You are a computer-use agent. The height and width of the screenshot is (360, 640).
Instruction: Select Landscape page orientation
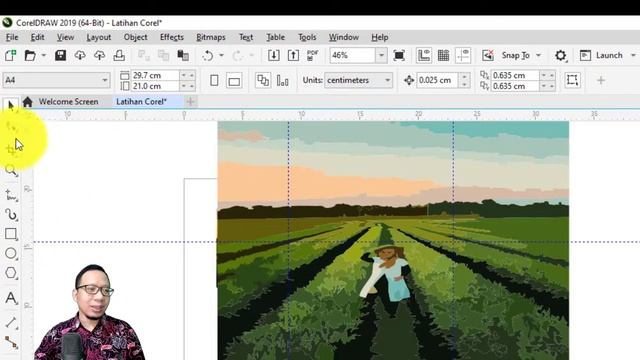coord(234,80)
